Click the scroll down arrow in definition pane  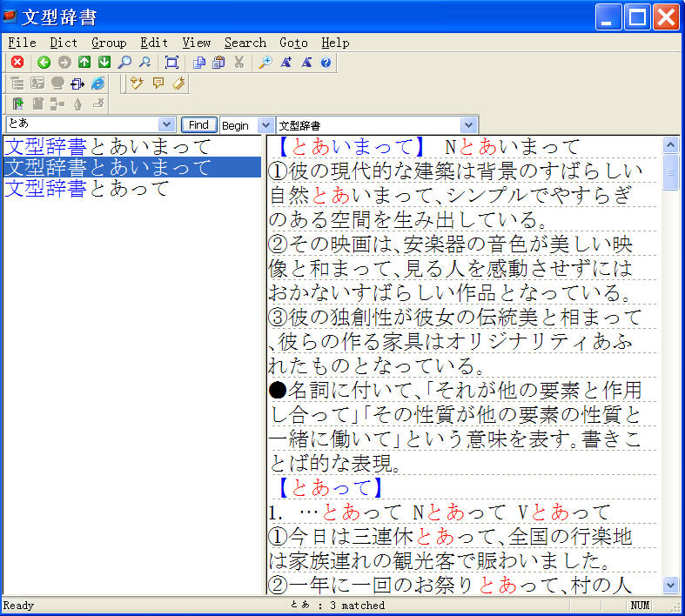click(x=670, y=585)
